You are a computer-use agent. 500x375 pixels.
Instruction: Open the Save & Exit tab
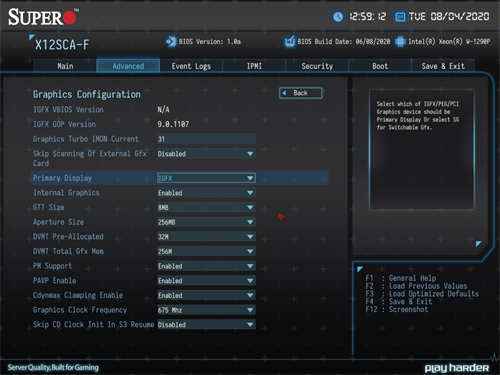pos(443,66)
